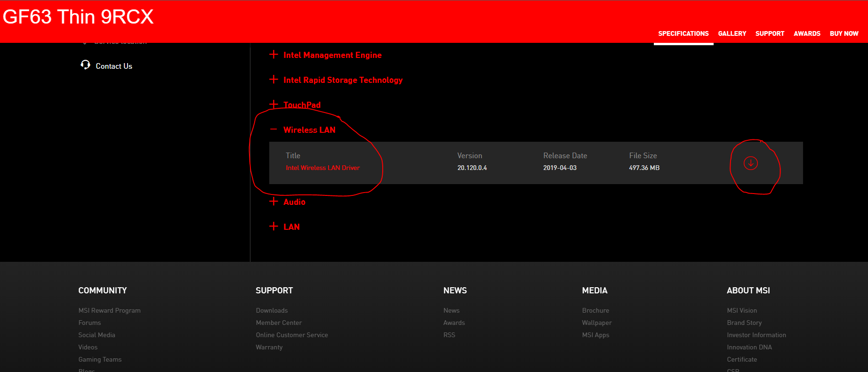Viewport: 868px width, 372px height.
Task: Select the version value 20.120.0.4
Action: coord(472,168)
